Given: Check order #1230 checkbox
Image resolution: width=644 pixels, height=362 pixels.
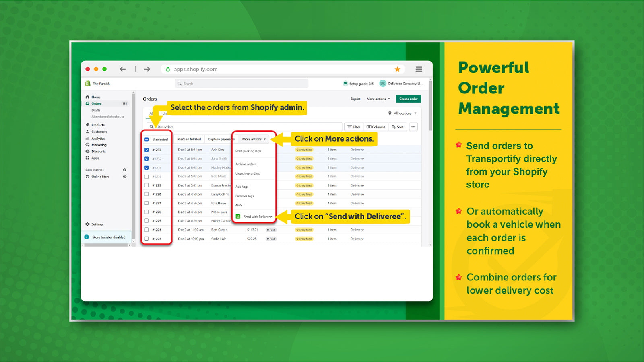Looking at the screenshot, I should [147, 177].
